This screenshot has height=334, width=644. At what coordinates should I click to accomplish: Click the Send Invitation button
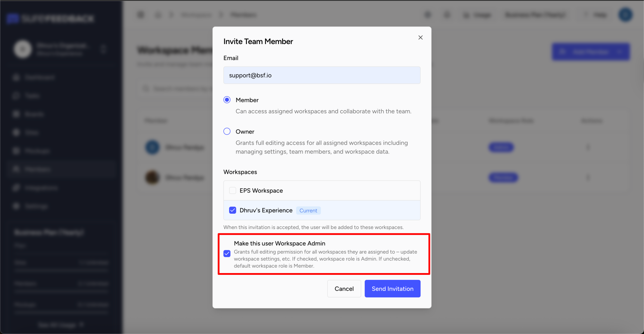392,289
